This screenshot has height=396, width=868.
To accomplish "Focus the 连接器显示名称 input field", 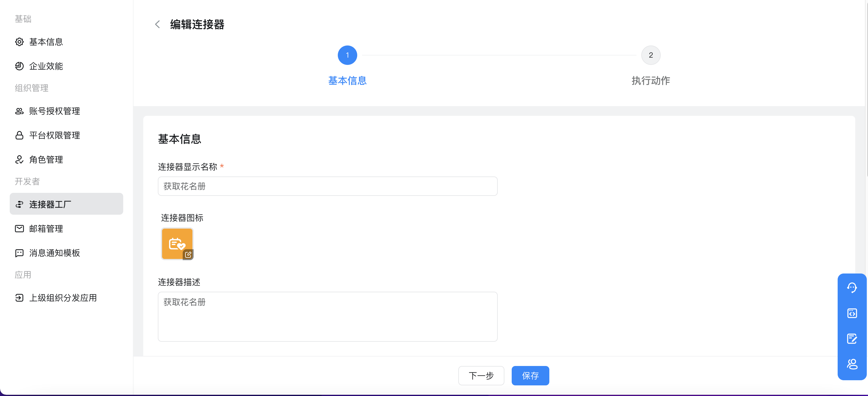I will click(327, 186).
